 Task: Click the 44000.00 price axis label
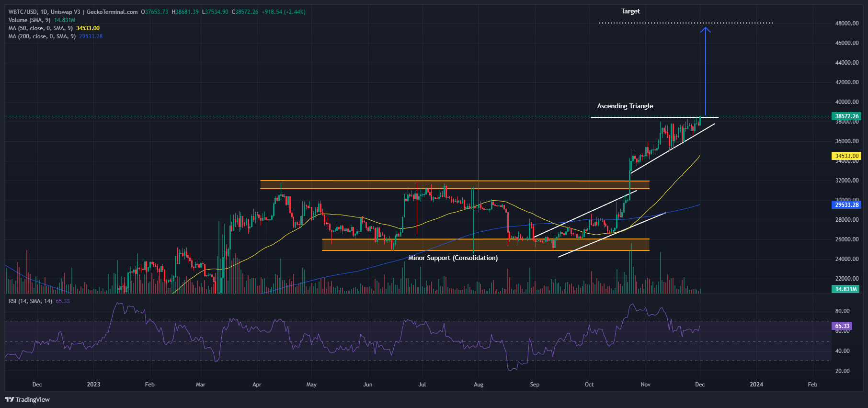tap(847, 63)
